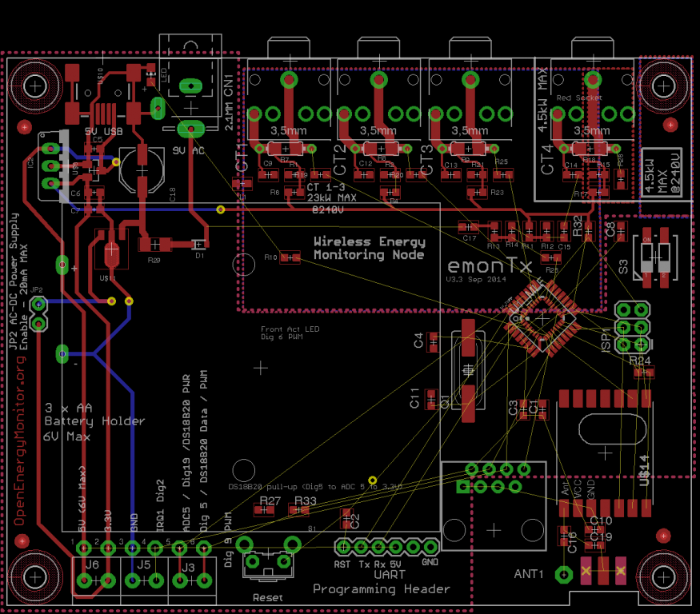This screenshot has width=700, height=614.
Task: Click the Reset button label
Action: (267, 597)
